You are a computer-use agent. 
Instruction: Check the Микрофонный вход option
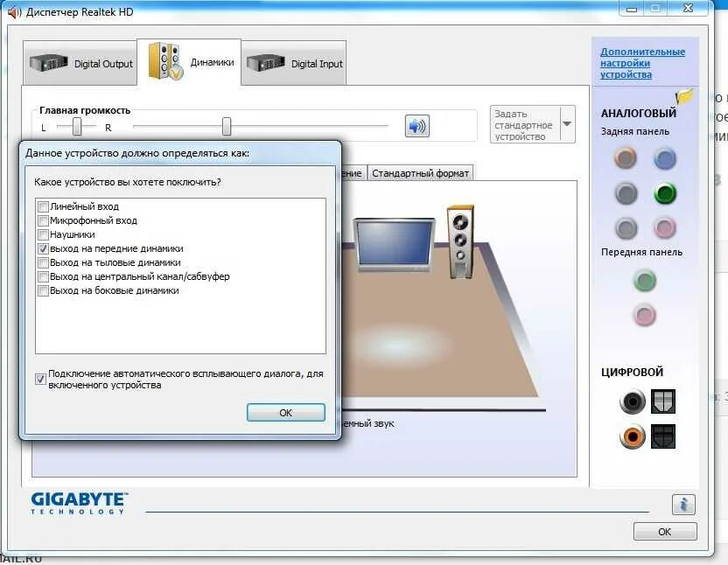tap(43, 220)
